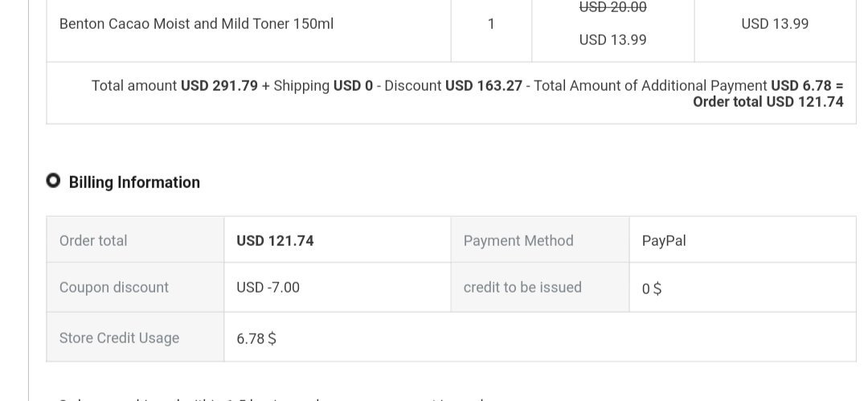The height and width of the screenshot is (401, 868).
Task: Click the Additional Payment USD 6.78 amount
Action: (x=806, y=86)
